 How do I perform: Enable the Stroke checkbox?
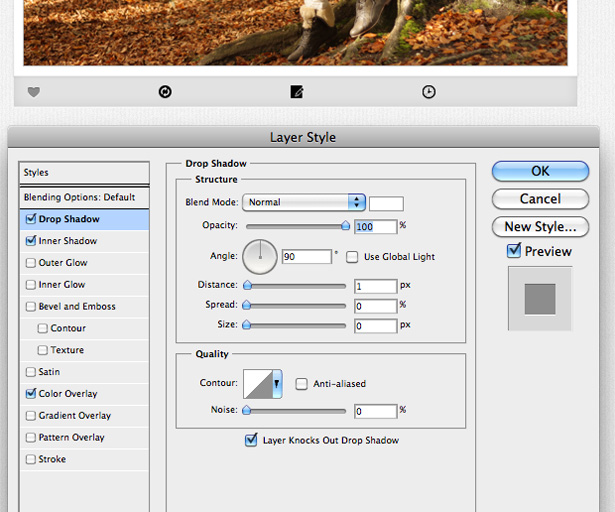pyautogui.click(x=31, y=459)
